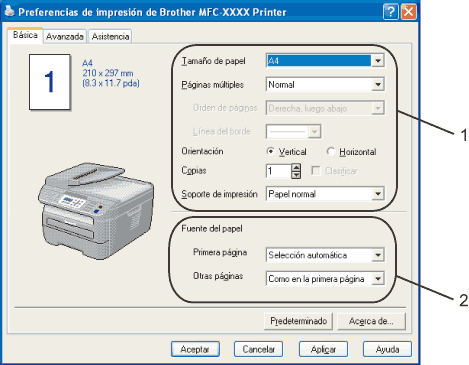Open the Acerca de... dialog
Viewport: 469px width, 365px height.
[x=371, y=321]
